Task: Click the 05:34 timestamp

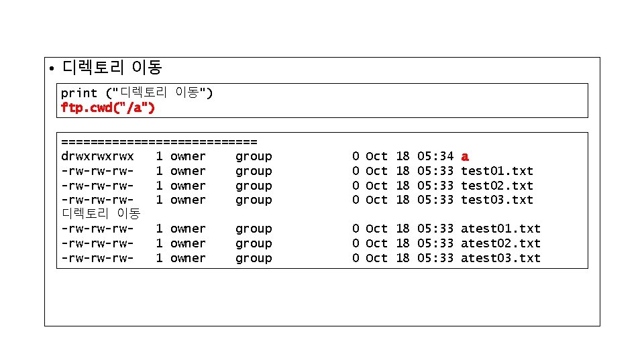Action: (435, 156)
